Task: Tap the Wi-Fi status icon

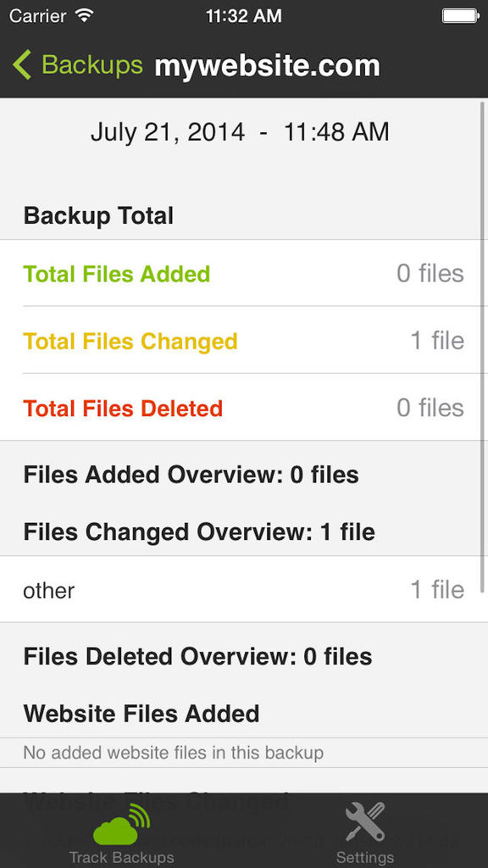Action: [85, 15]
